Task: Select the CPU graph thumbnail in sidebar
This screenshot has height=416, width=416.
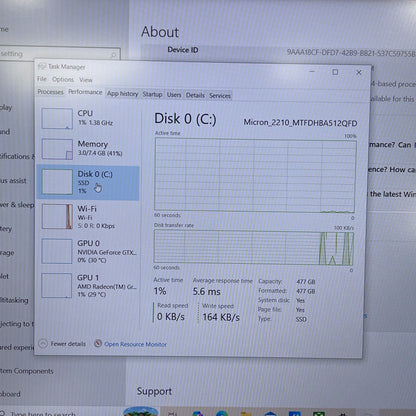Action: pyautogui.click(x=57, y=118)
